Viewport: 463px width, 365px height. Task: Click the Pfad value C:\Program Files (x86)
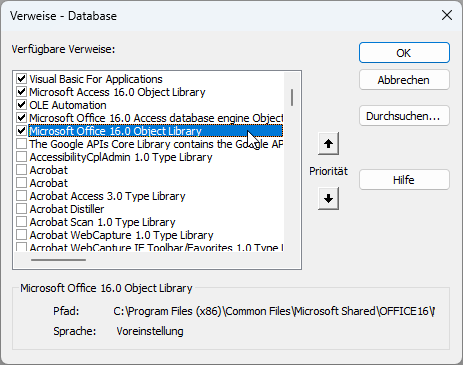point(274,311)
